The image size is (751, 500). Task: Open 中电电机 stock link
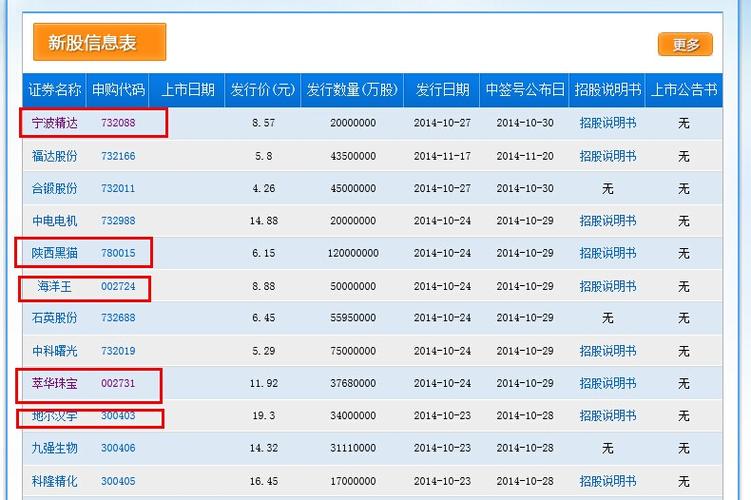pyautogui.click(x=55, y=221)
